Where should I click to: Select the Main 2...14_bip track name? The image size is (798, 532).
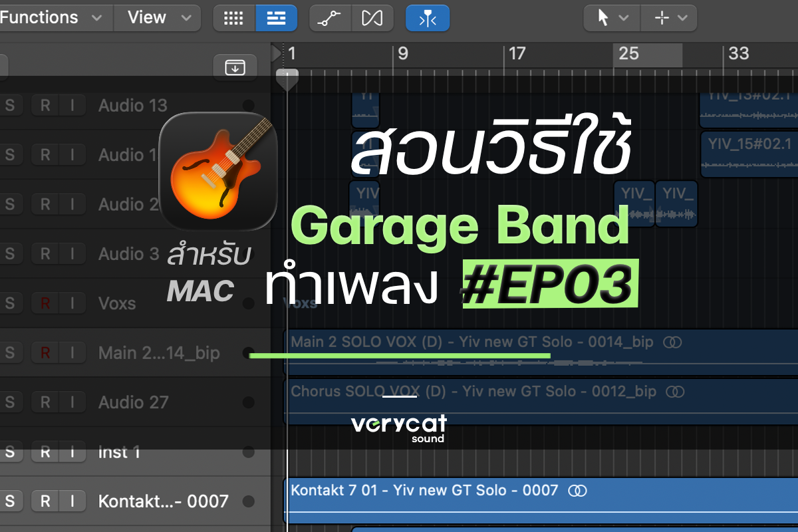[159, 352]
